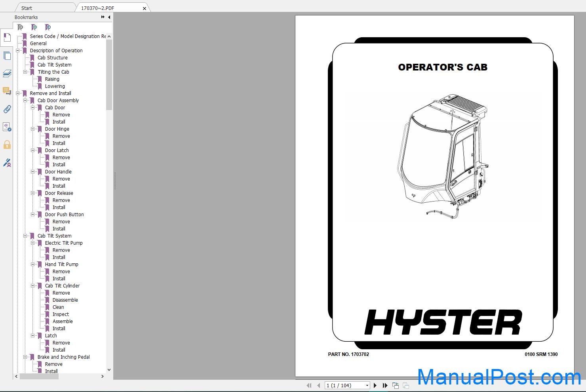Click Install under Door Latch
This screenshot has width=586, height=392.
pyautogui.click(x=59, y=165)
